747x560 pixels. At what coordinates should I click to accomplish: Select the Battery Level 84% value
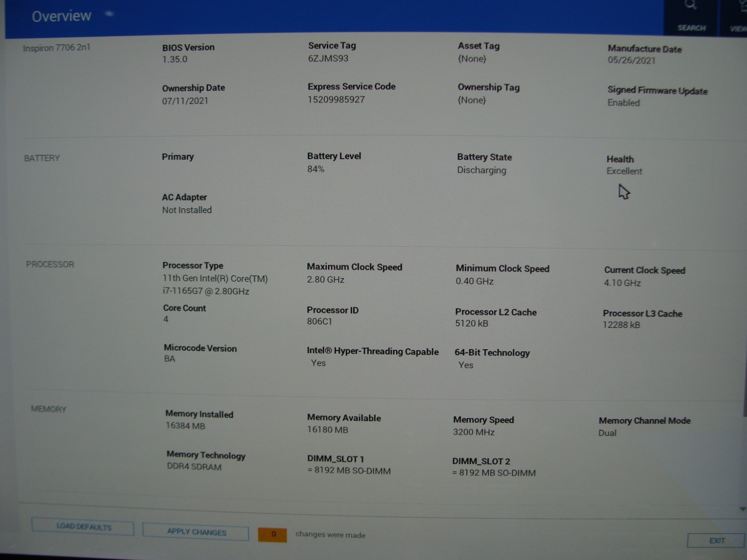tap(316, 169)
